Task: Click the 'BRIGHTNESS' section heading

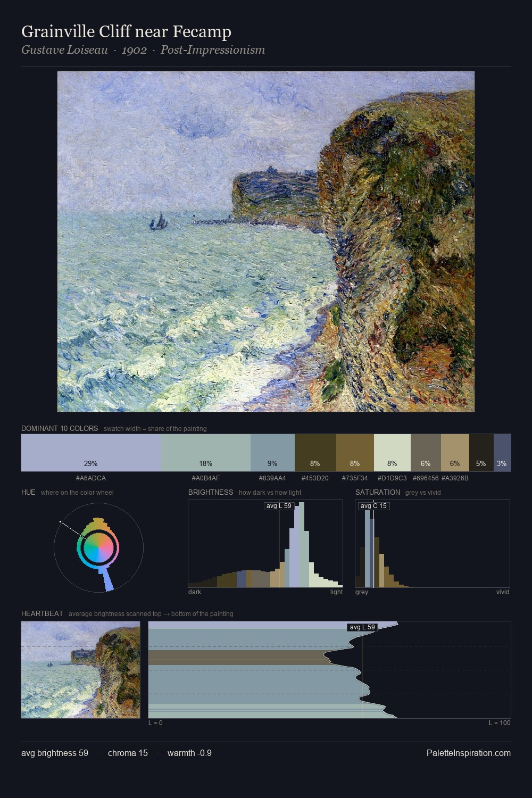Action: 211,492
